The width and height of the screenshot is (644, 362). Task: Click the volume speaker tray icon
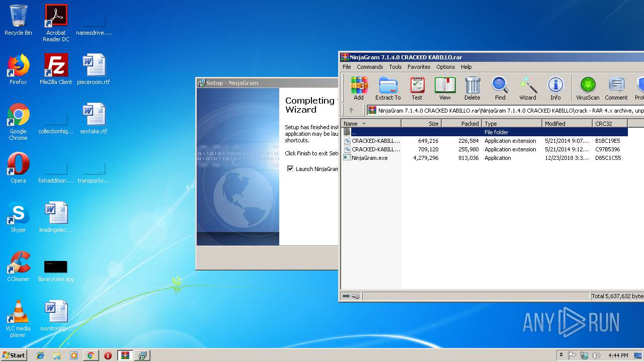point(596,355)
